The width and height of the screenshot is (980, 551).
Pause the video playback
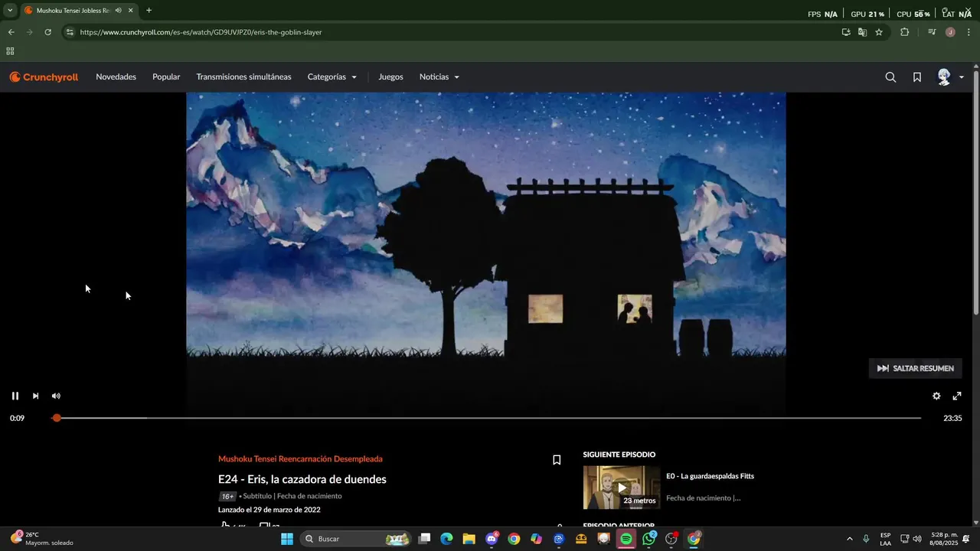click(x=15, y=396)
